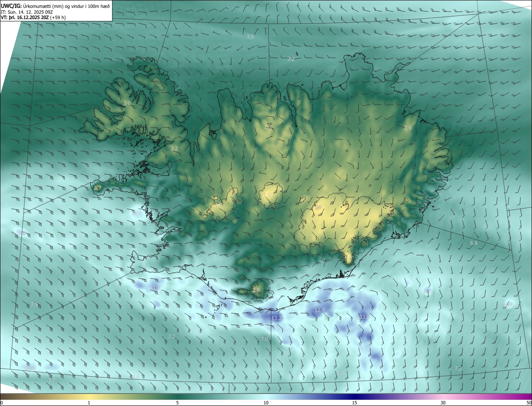
Task: Click the 0 tick label on the color scale
Action: (x=2, y=403)
